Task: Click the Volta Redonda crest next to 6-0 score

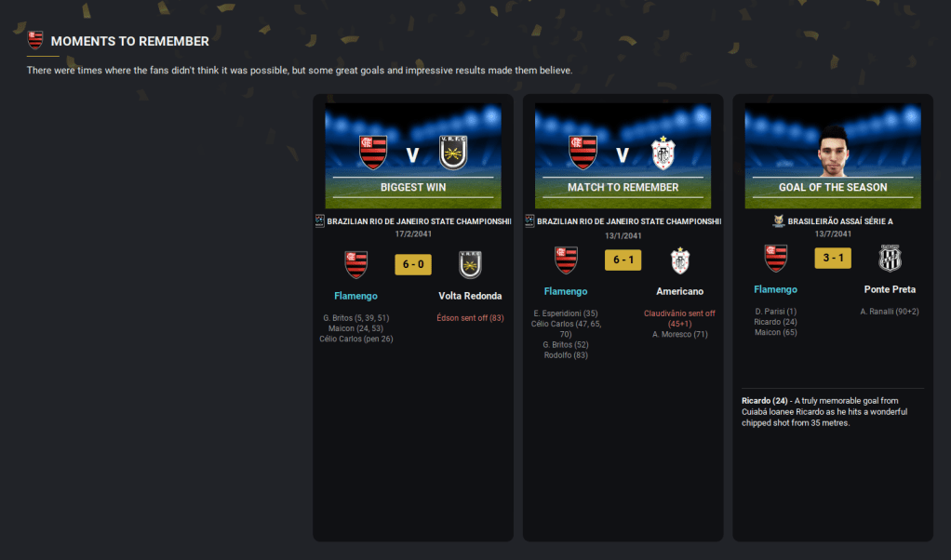Action: tap(470, 265)
